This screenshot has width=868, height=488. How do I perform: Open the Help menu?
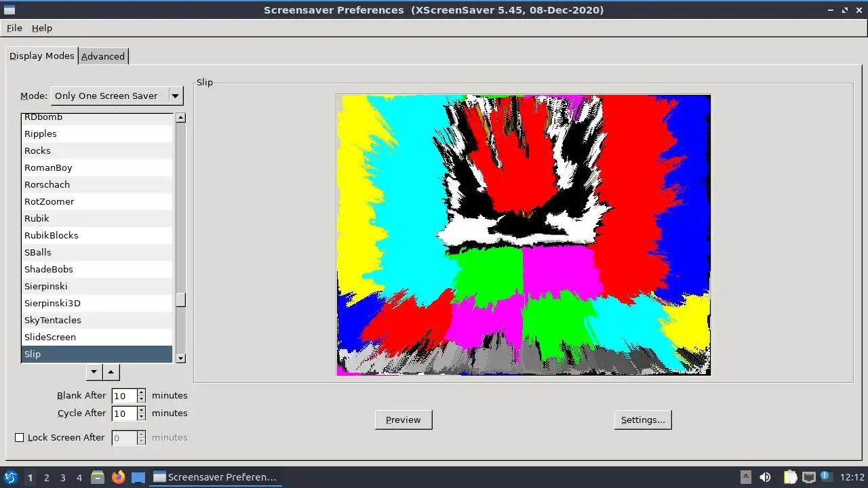pos(42,28)
